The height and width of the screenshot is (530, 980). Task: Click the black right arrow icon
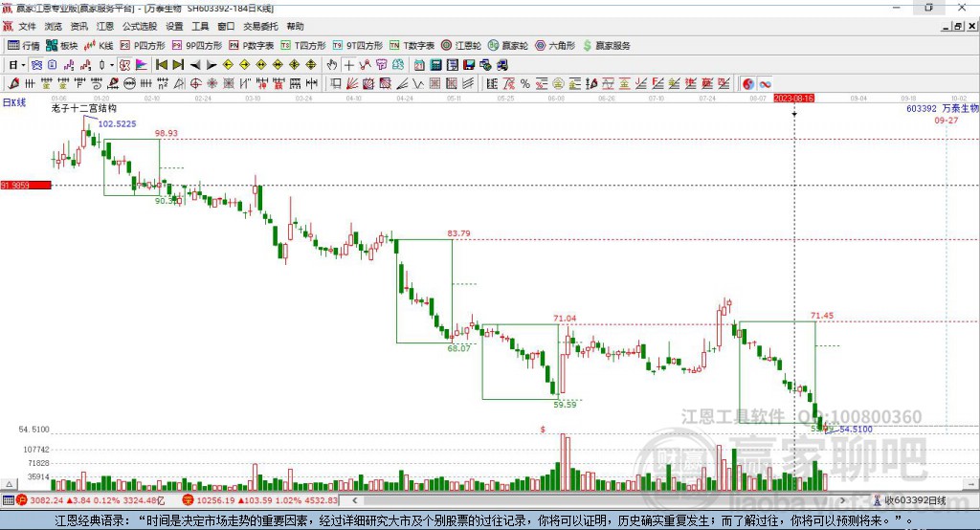coord(212,65)
